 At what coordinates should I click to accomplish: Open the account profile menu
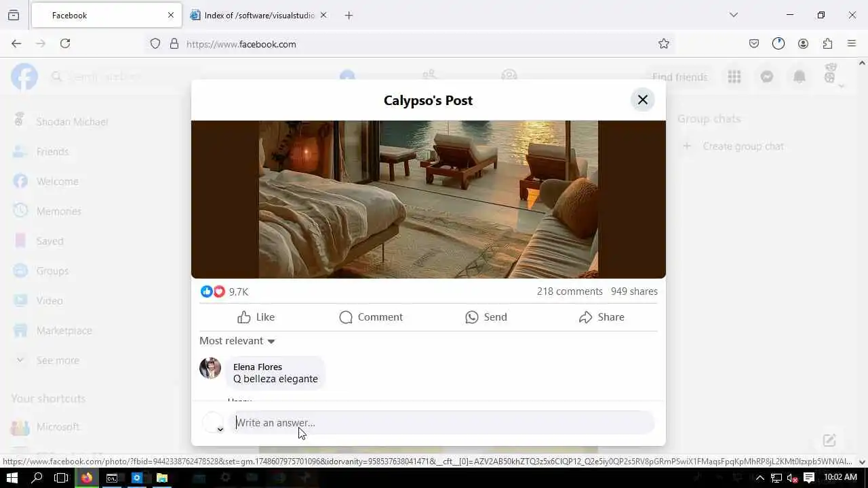pyautogui.click(x=832, y=77)
